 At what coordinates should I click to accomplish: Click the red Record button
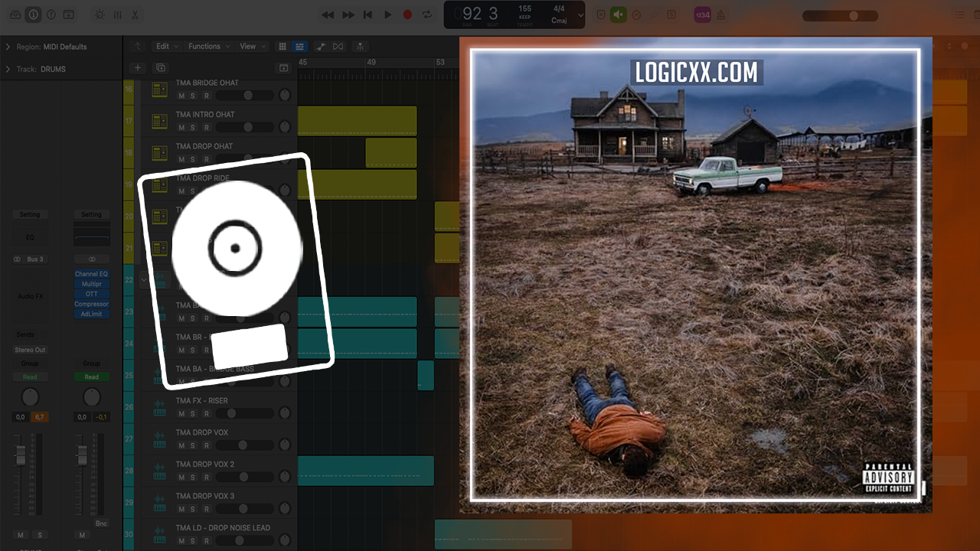tap(407, 15)
